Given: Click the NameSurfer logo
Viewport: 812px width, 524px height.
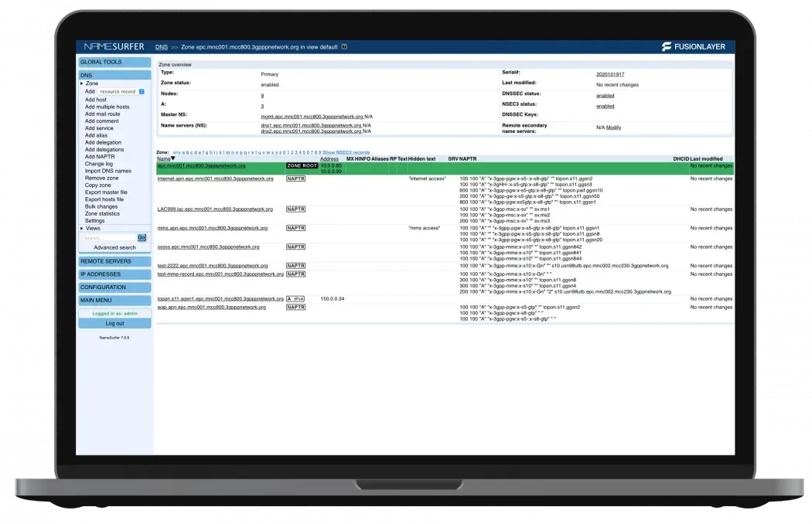Looking at the screenshot, I should point(113,46).
